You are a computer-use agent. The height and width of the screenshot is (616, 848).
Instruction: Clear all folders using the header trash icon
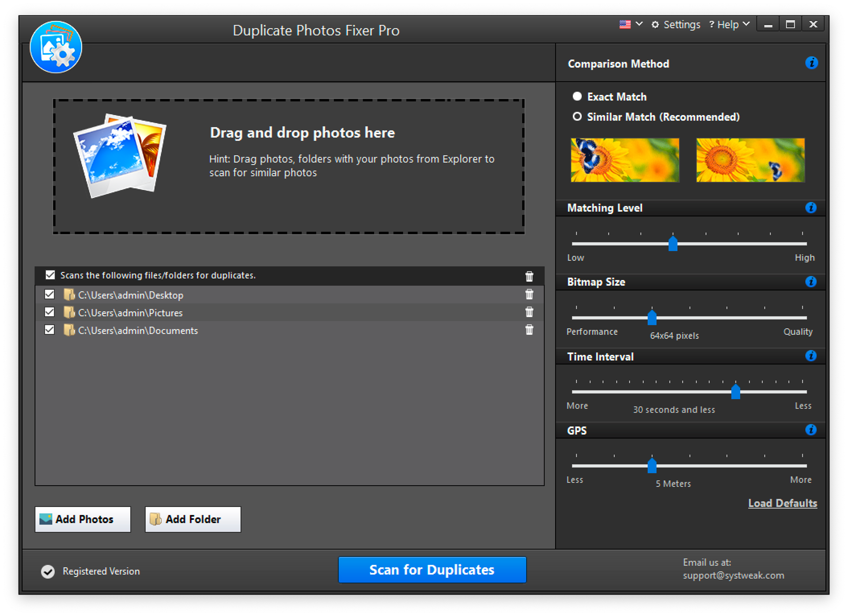tap(529, 276)
